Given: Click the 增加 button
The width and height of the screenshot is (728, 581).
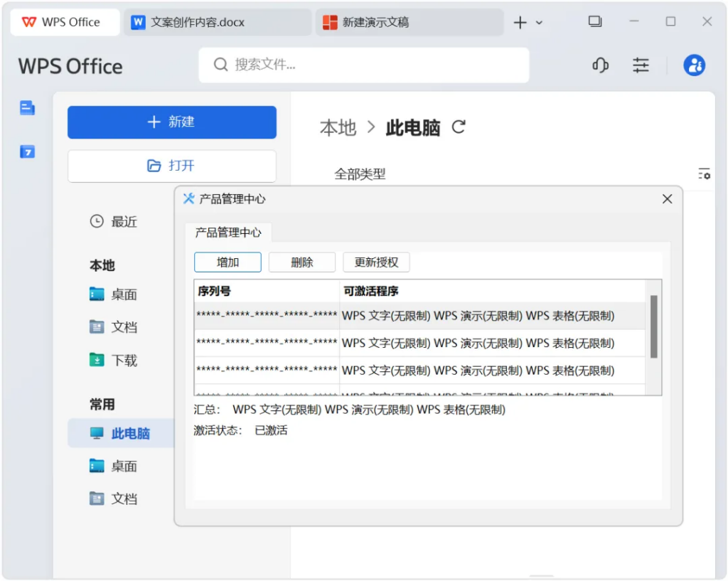Looking at the screenshot, I should pos(227,262).
